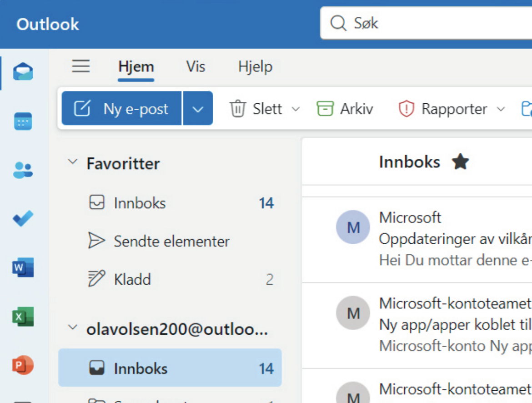This screenshot has width=532, height=403.
Task: Open the To Do checkmark icon
Action: coord(23,219)
